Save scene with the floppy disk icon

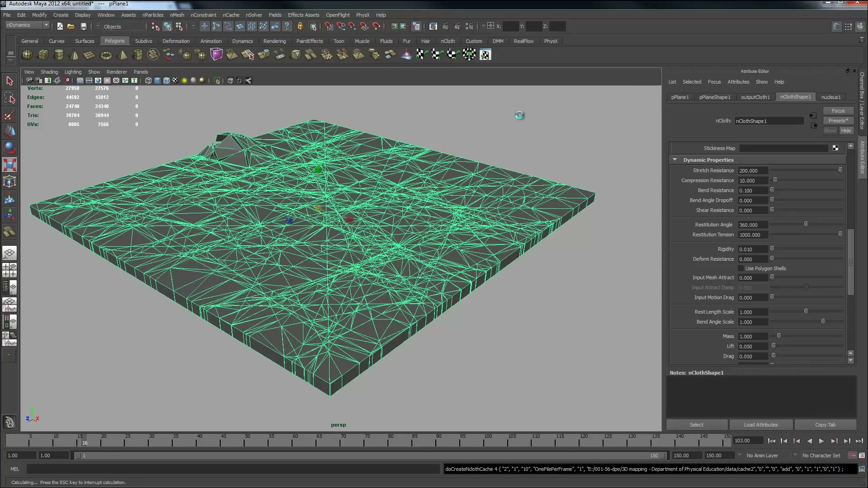(83, 26)
